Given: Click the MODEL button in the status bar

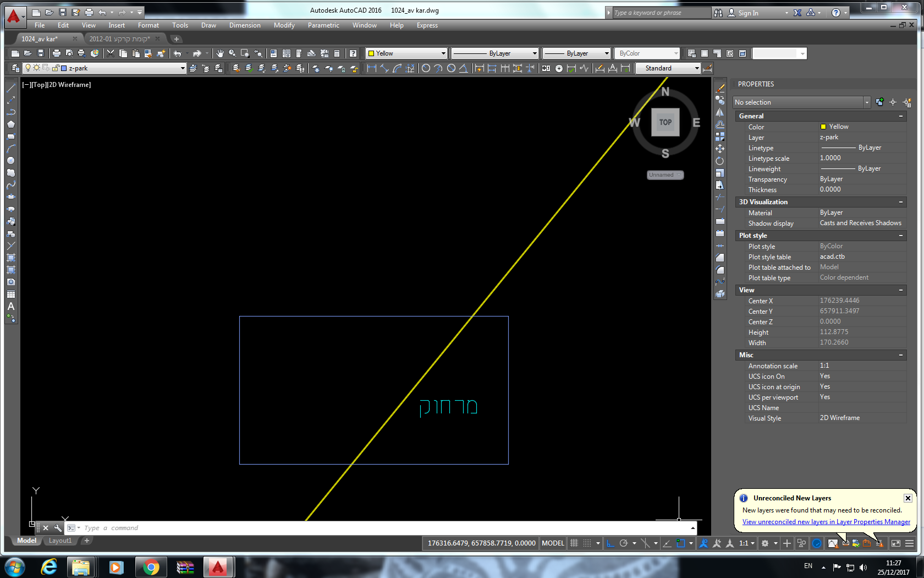Looking at the screenshot, I should pyautogui.click(x=553, y=543).
